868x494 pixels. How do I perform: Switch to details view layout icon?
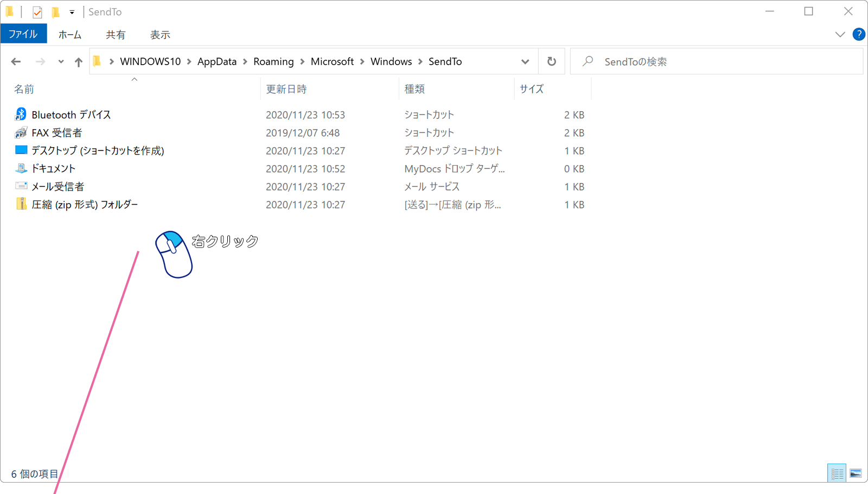click(x=837, y=473)
